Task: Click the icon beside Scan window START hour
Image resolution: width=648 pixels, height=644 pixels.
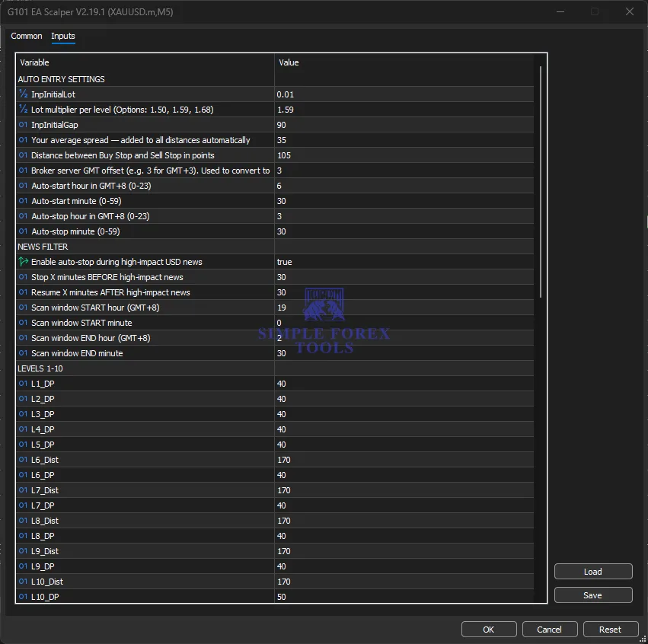Action: click(x=23, y=308)
